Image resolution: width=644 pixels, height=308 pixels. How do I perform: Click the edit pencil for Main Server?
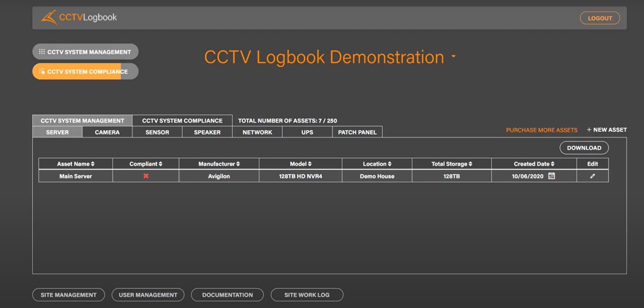(593, 176)
